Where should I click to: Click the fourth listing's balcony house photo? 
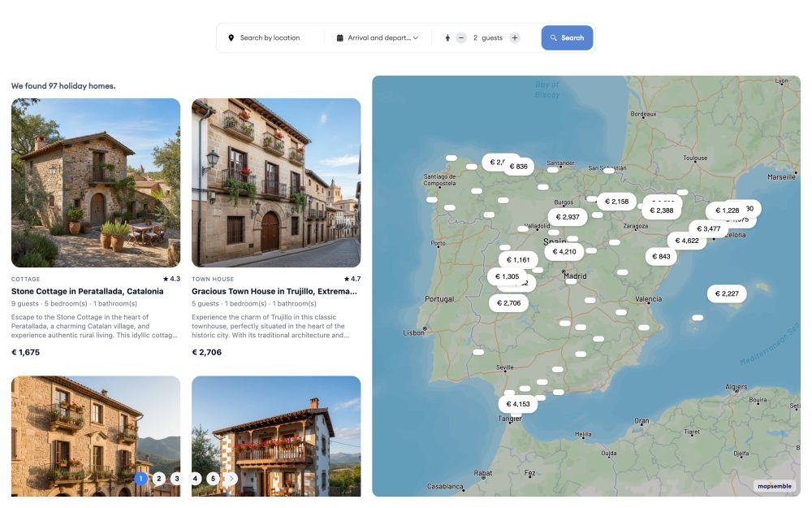(276, 436)
